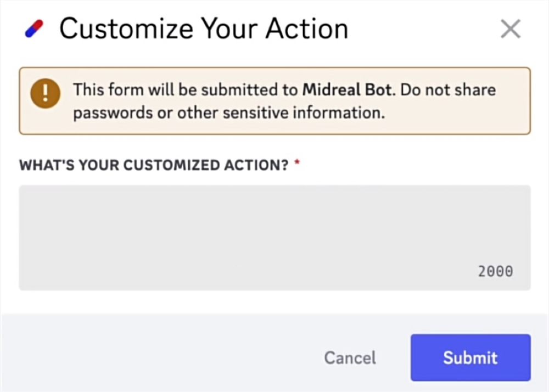This screenshot has width=549, height=392.
Task: Click the Customize Your Action title
Action: [204, 29]
